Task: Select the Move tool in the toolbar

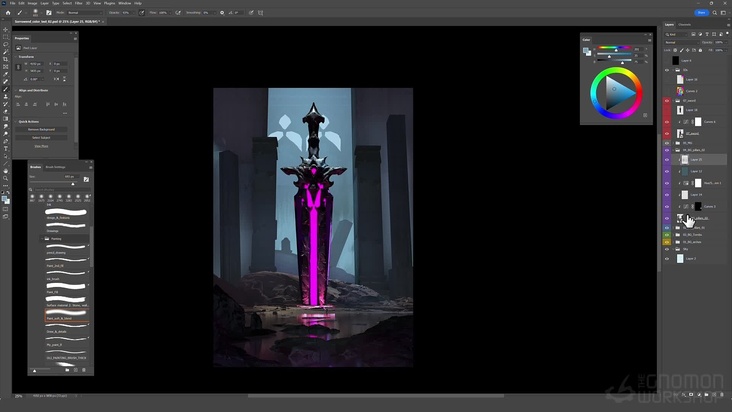Action: coord(6,29)
